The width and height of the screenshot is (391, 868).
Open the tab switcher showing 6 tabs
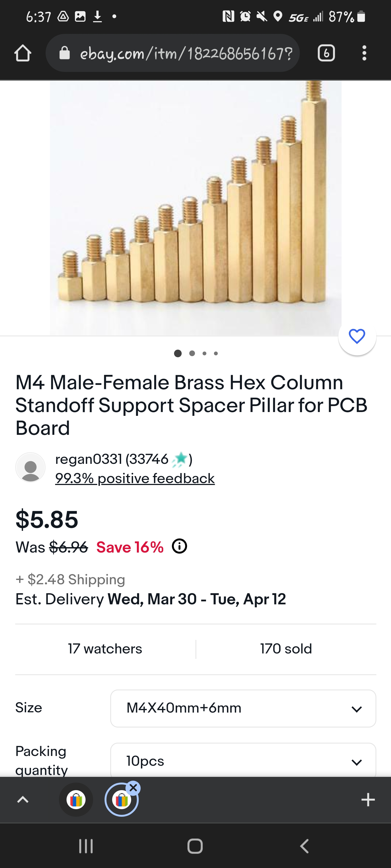pos(326,53)
